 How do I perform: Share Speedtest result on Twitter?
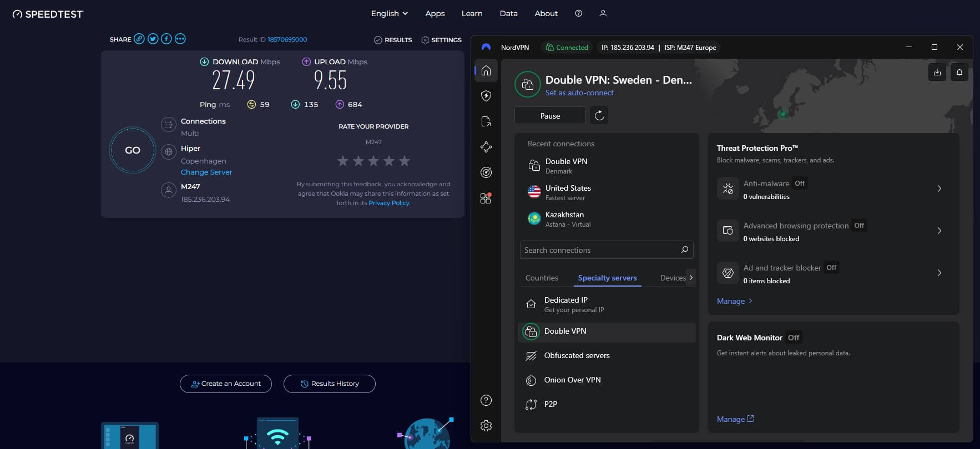(x=153, y=39)
